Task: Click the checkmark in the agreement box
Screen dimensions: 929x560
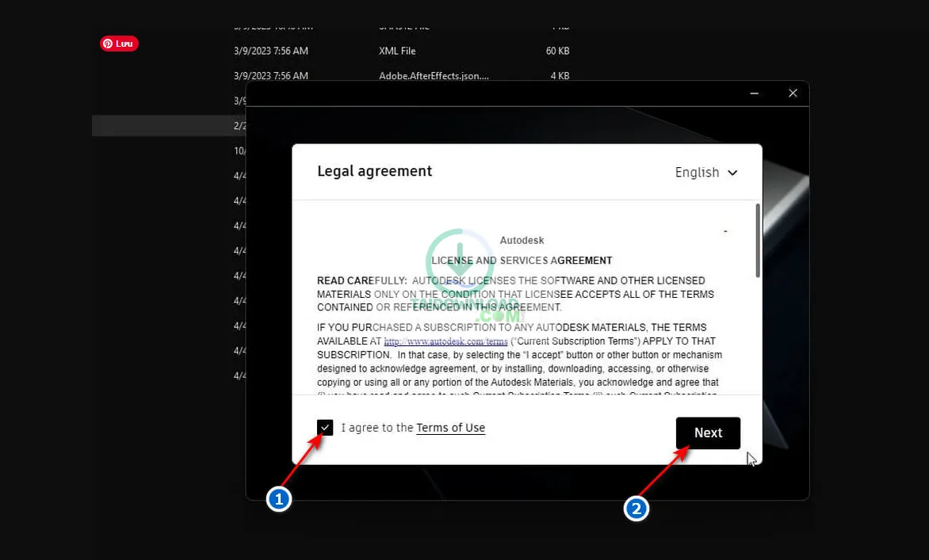Action: pos(325,428)
